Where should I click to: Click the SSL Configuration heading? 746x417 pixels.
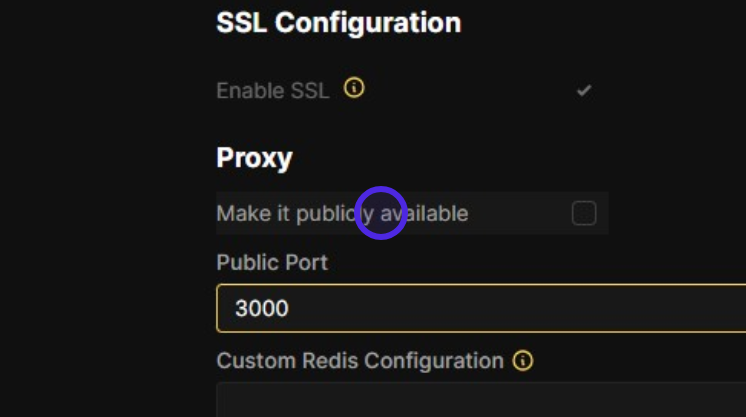338,23
